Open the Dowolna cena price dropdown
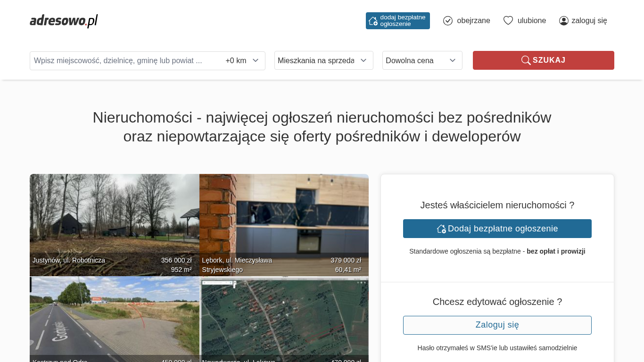 pyautogui.click(x=422, y=60)
